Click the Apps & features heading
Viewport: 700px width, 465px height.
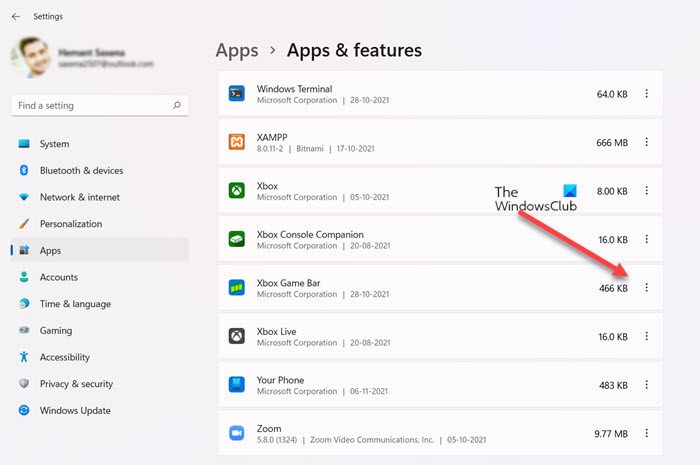click(x=354, y=50)
